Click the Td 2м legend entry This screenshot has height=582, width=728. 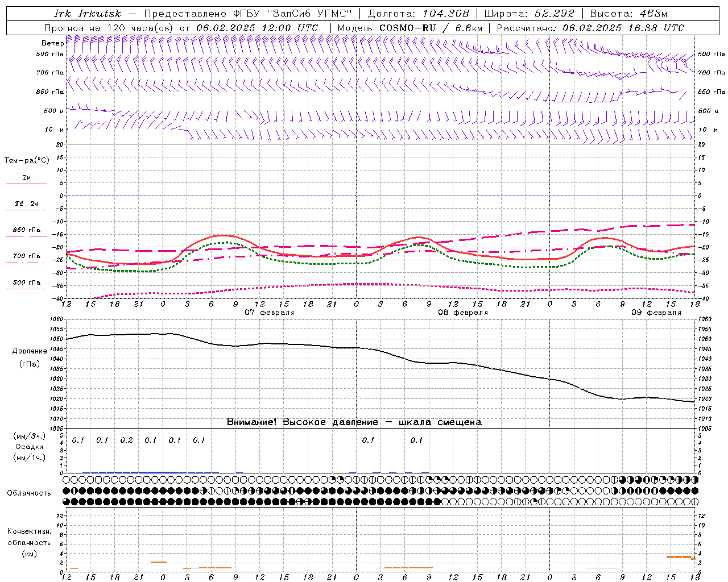(26, 203)
